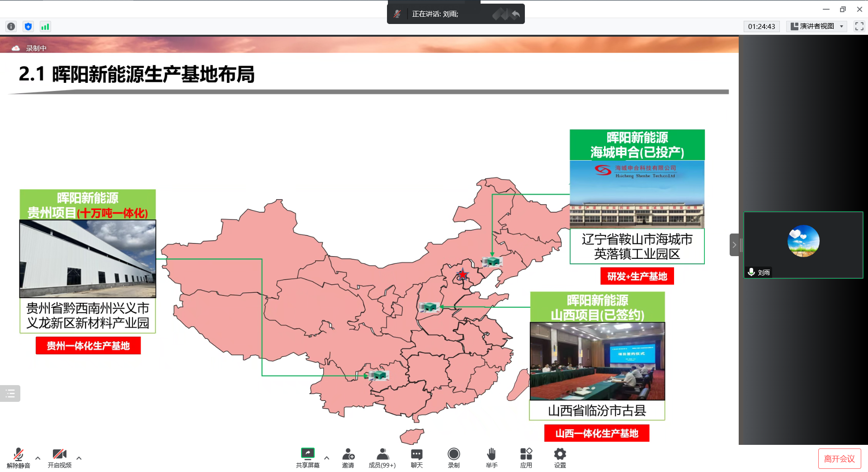Open the 邀请 invite icon
The height and width of the screenshot is (472, 868).
[348, 458]
